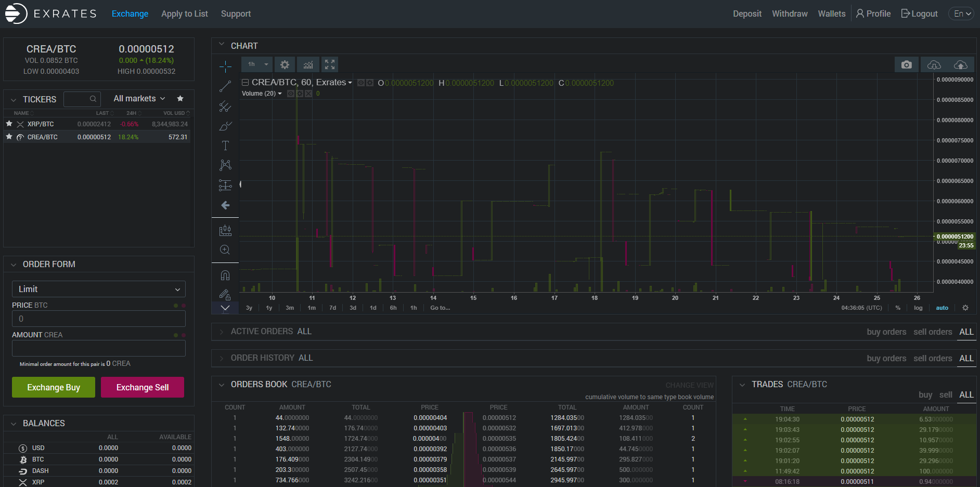Toggle favorites star filter in tickers
This screenshot has height=487, width=980.
[x=180, y=99]
